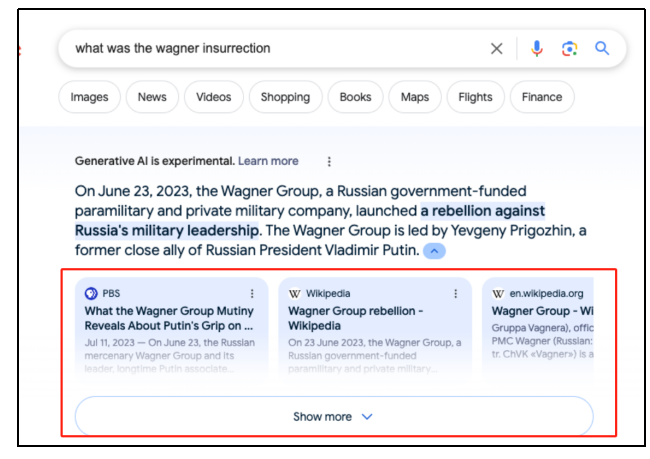Open Wikipedia card three-dot menu

coord(455,294)
